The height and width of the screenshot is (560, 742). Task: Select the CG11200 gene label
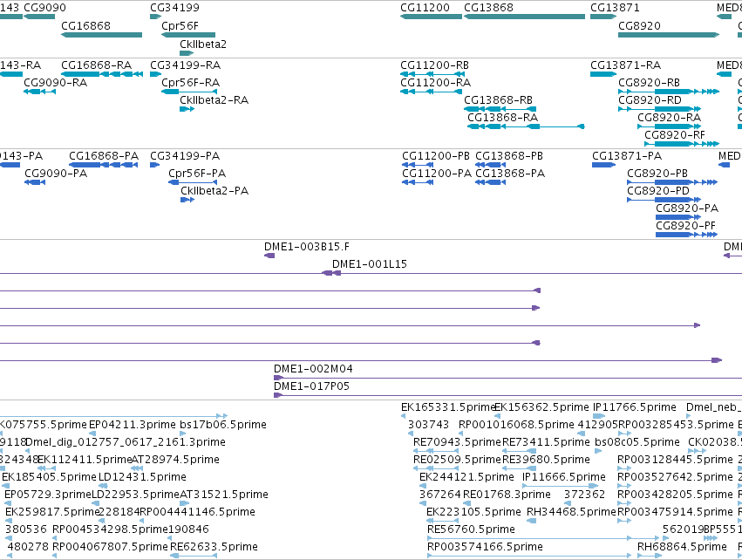[425, 8]
